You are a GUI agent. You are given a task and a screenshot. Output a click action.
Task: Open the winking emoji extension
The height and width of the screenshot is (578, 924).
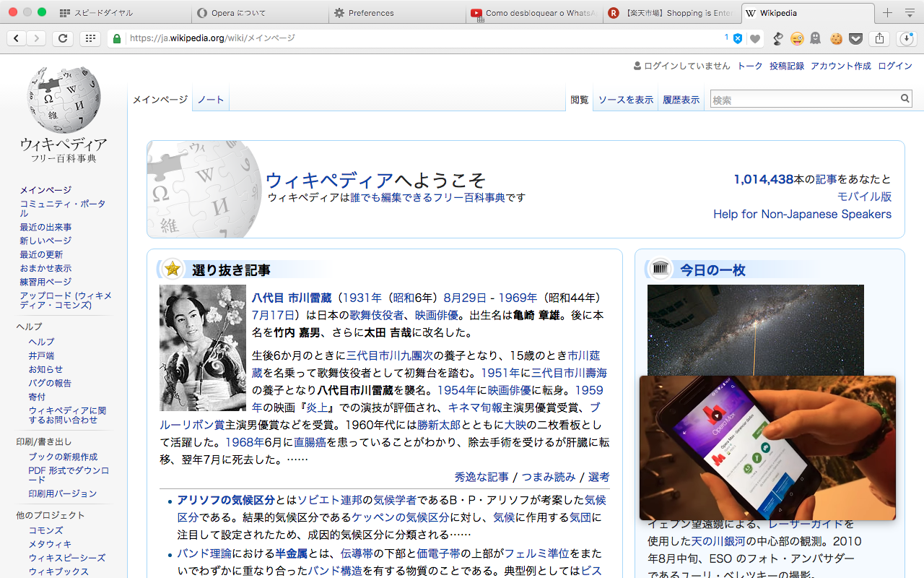[x=797, y=38]
